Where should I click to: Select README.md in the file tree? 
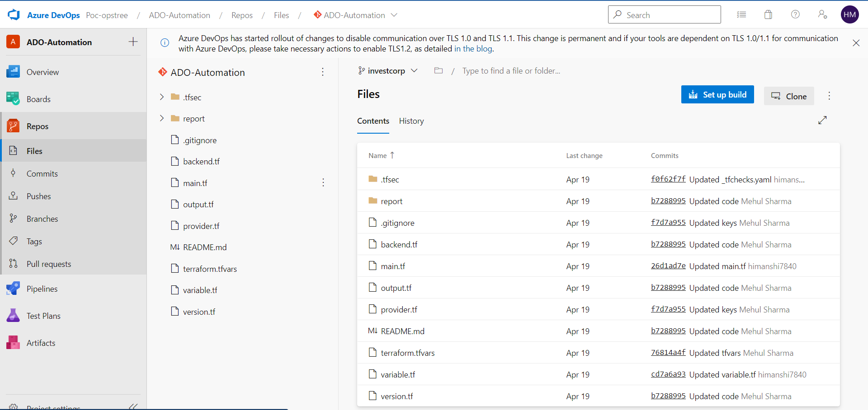pyautogui.click(x=204, y=247)
